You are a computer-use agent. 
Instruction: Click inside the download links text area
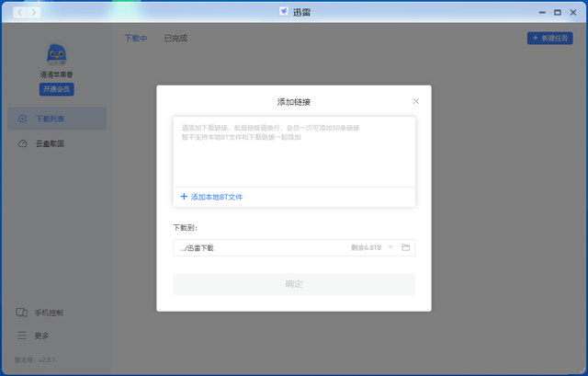click(294, 156)
